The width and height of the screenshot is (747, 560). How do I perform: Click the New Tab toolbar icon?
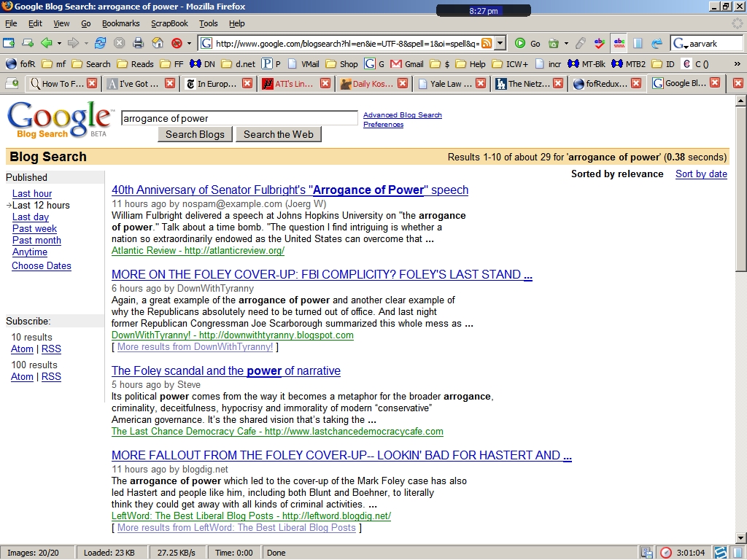[x=28, y=43]
